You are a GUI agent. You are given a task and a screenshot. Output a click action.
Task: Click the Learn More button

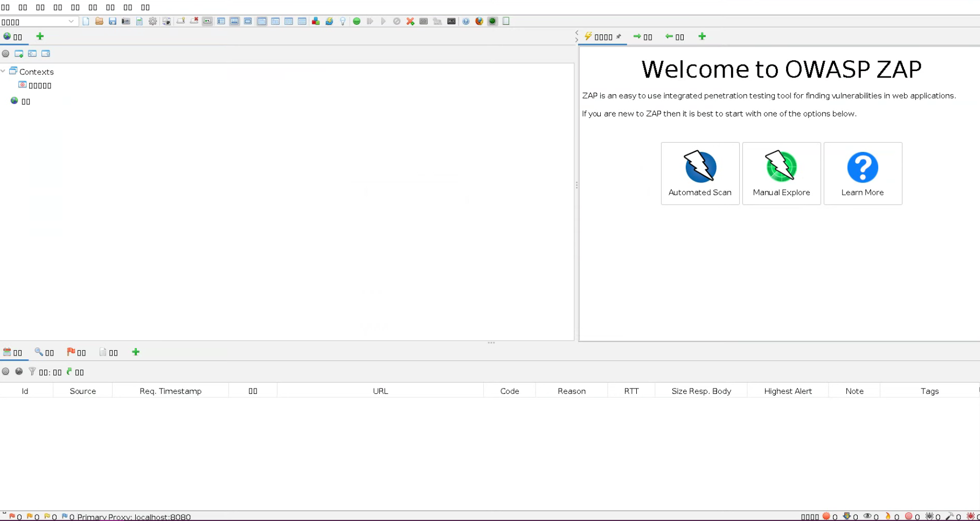click(x=863, y=173)
